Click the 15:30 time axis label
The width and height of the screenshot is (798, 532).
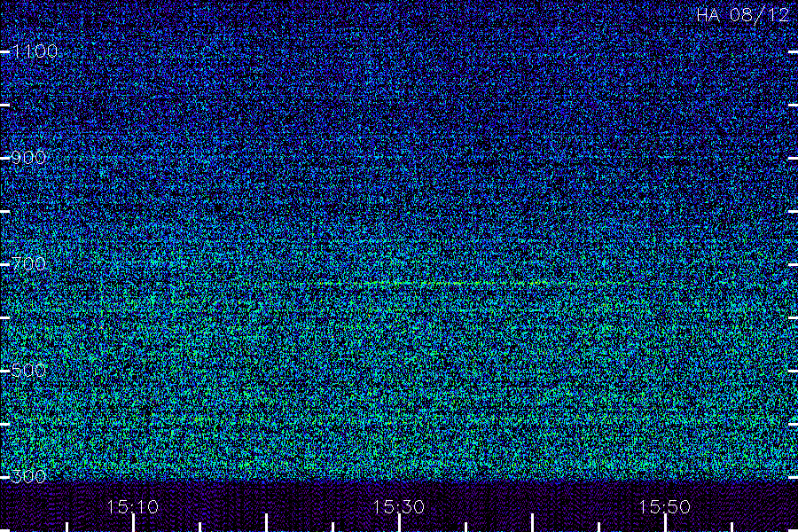[398, 507]
